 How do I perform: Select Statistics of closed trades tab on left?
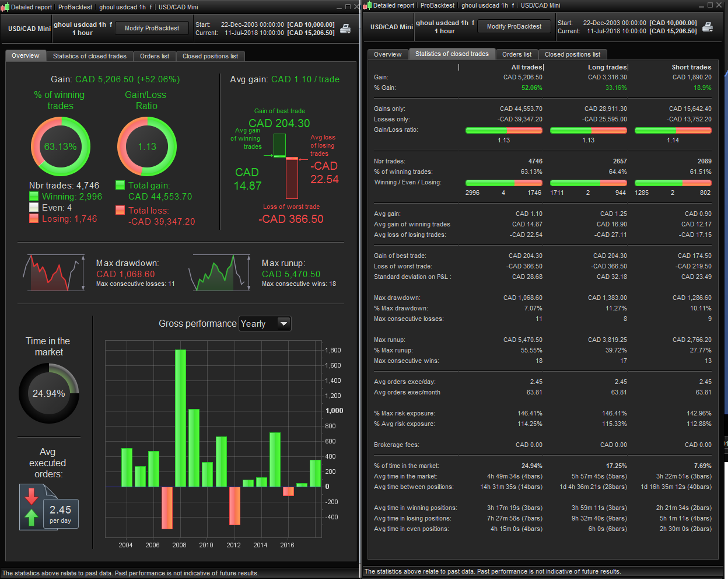89,56
